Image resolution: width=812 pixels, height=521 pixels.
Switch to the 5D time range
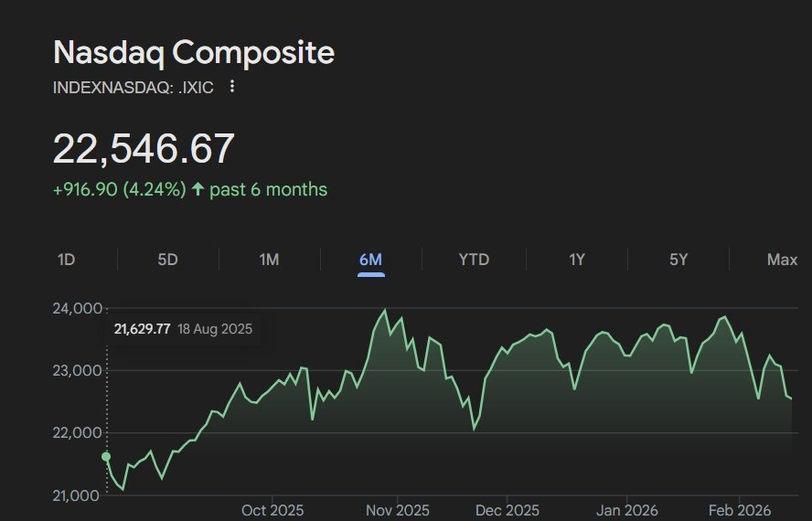pos(167,260)
